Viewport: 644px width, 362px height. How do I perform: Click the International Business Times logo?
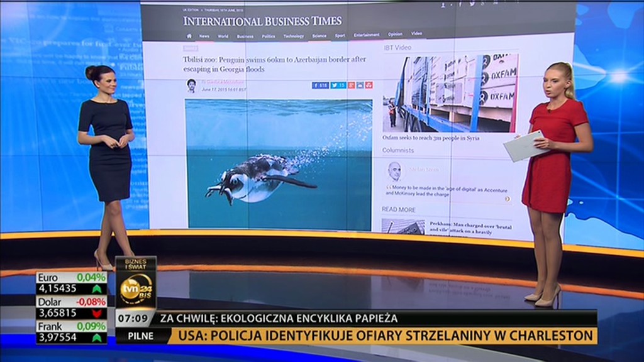[x=262, y=21]
